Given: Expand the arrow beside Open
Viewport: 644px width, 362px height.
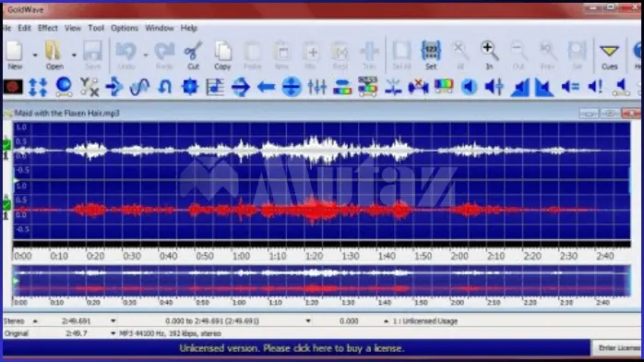Looking at the screenshot, I should pos(74,55).
